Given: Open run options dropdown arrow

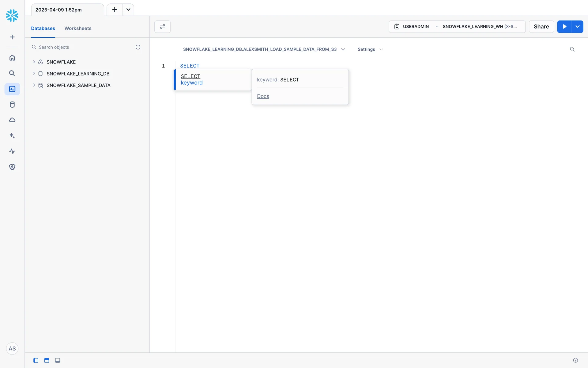Looking at the screenshot, I should (x=577, y=27).
